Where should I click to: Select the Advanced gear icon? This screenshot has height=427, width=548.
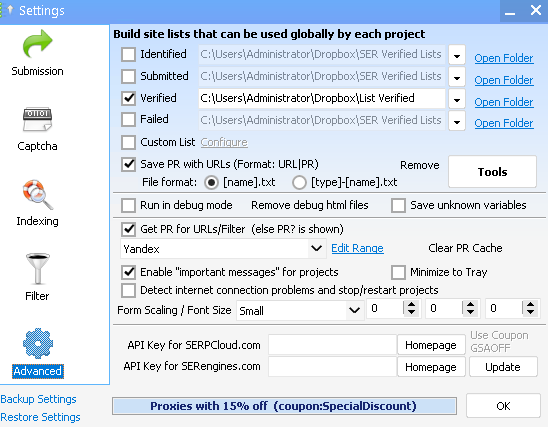(38, 343)
